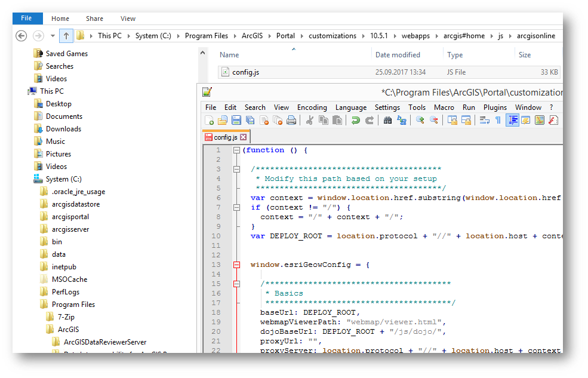Open the Language menu in Notepad++
This screenshot has width=588, height=378.
click(x=351, y=107)
